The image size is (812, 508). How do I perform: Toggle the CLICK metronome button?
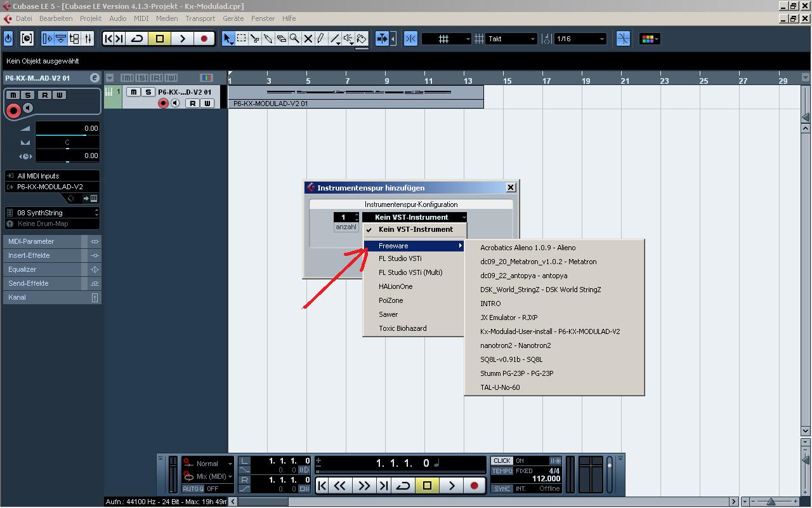502,461
